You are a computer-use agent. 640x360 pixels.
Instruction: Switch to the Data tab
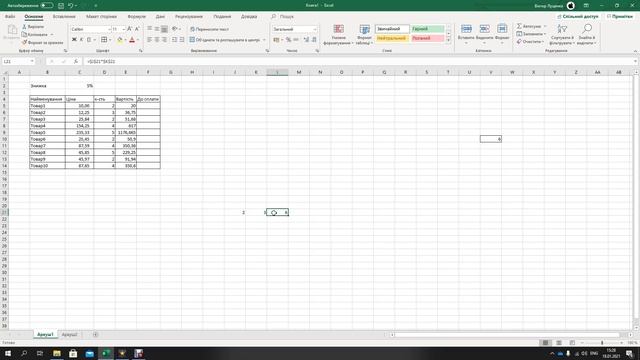point(160,17)
